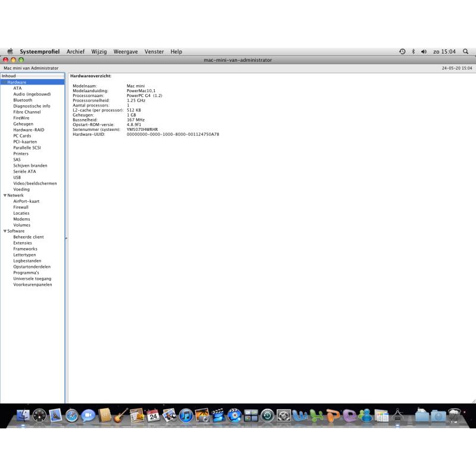Show Video/beeldschermen info
The image size is (476, 476).
point(35,183)
